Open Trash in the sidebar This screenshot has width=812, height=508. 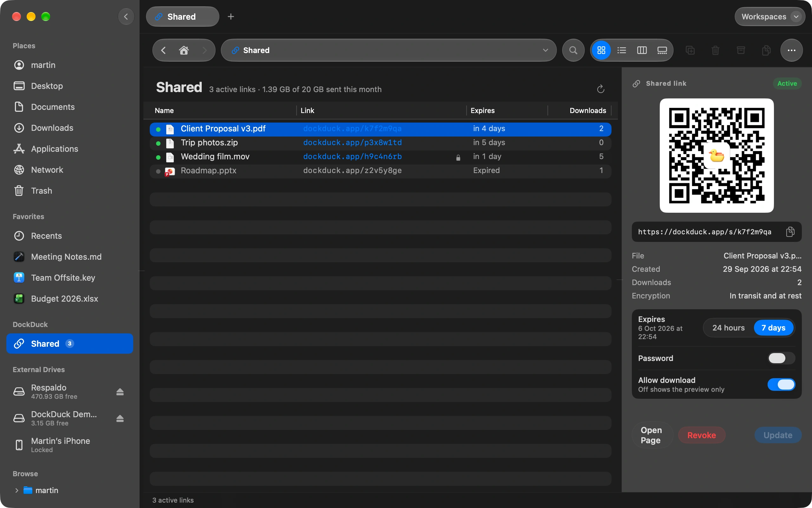click(x=70, y=191)
